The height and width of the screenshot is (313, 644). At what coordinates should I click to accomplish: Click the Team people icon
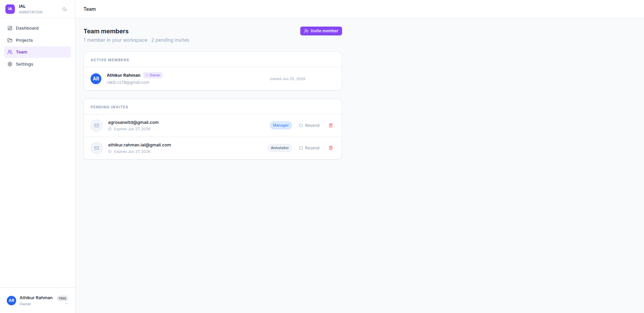(x=10, y=52)
